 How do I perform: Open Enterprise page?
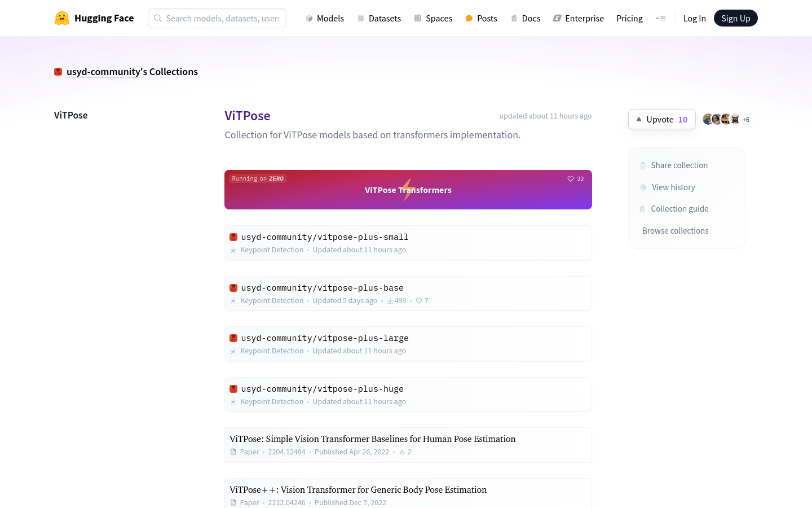(x=578, y=18)
